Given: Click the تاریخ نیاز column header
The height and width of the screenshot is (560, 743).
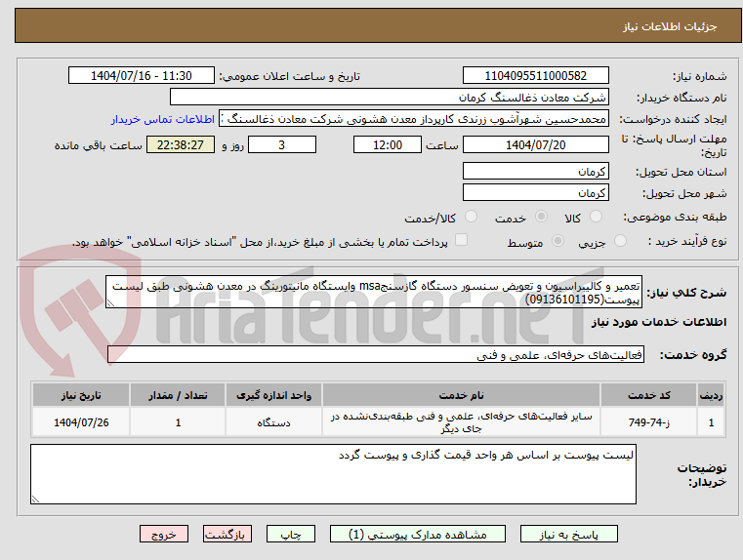Looking at the screenshot, I should coord(81,395).
